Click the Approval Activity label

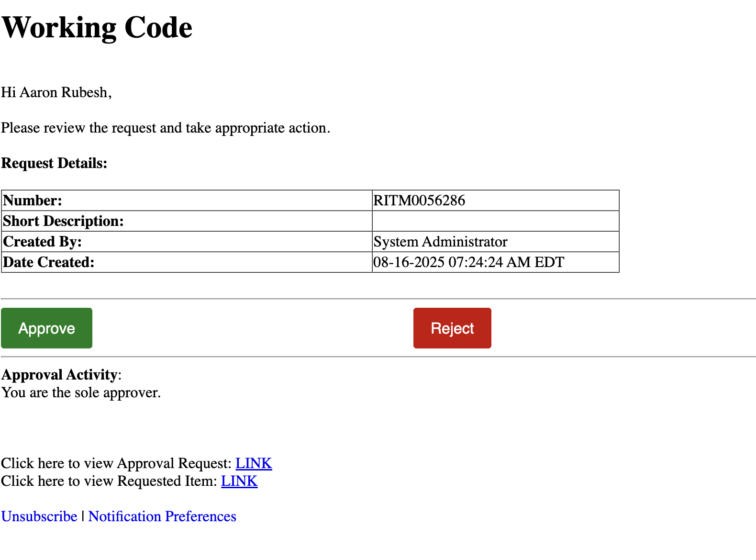pos(60,375)
